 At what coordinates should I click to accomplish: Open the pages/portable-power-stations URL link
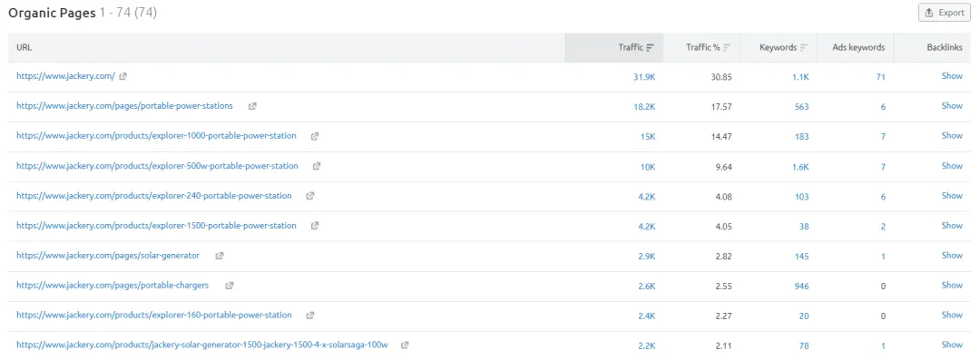[124, 106]
